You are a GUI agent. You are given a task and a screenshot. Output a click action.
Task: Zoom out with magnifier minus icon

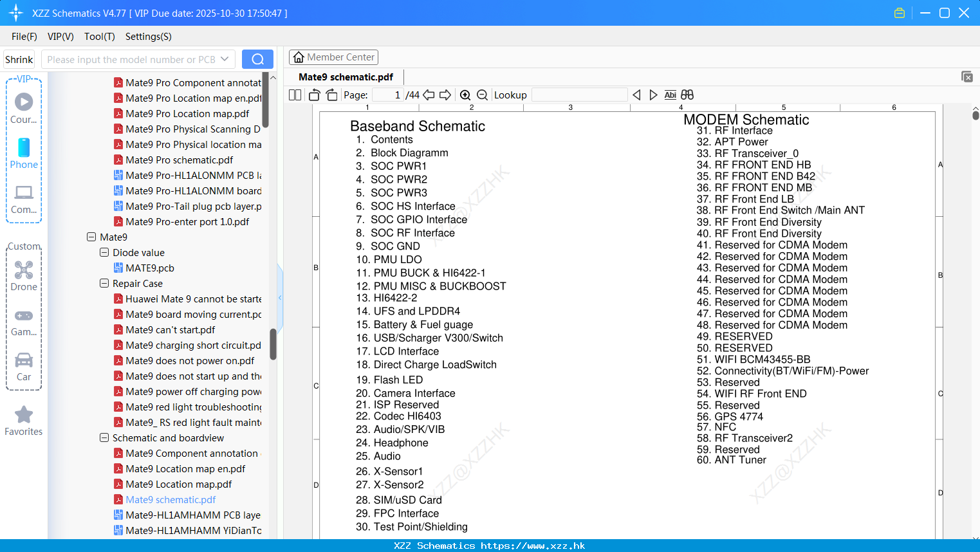pos(482,95)
